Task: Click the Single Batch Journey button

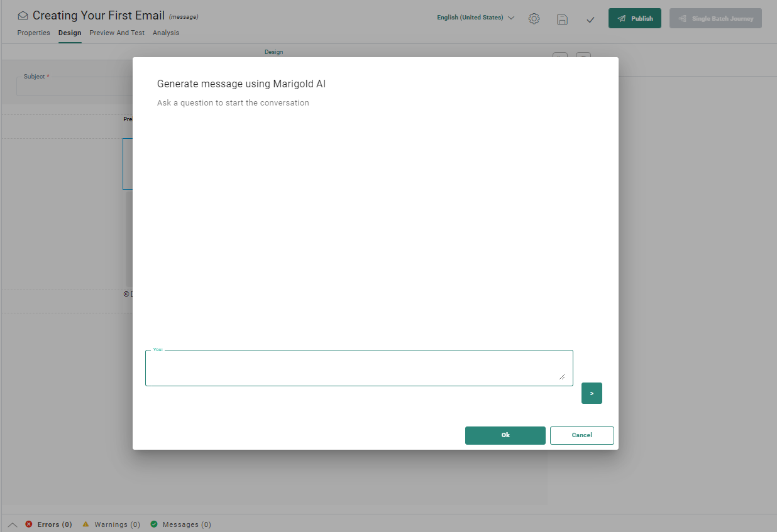Action: tap(715, 19)
